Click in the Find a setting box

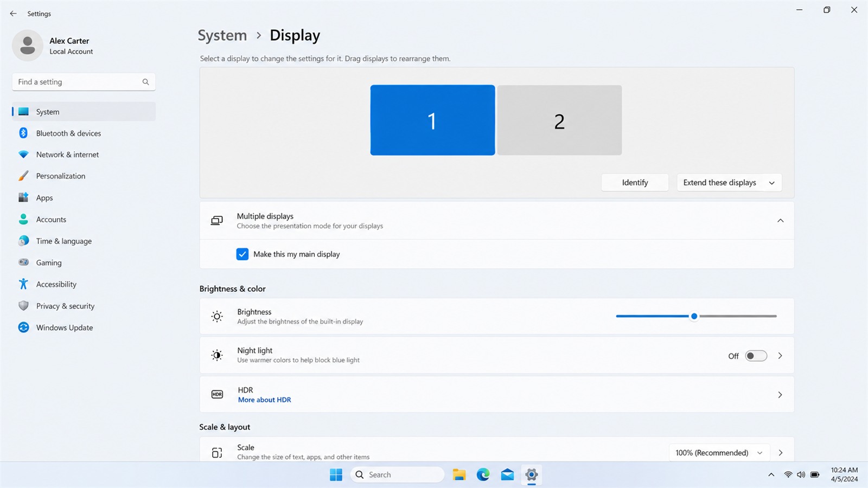[x=84, y=82]
